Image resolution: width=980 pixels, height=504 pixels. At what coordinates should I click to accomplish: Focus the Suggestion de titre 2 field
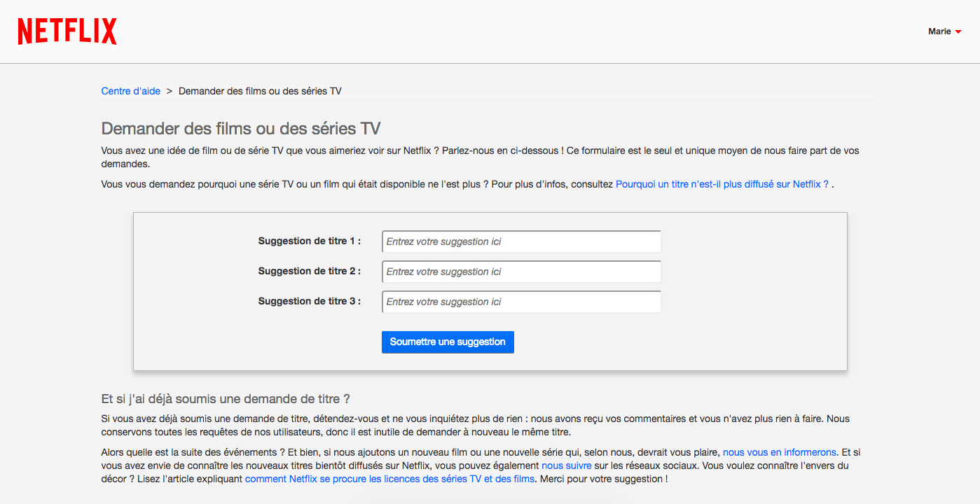coord(521,272)
